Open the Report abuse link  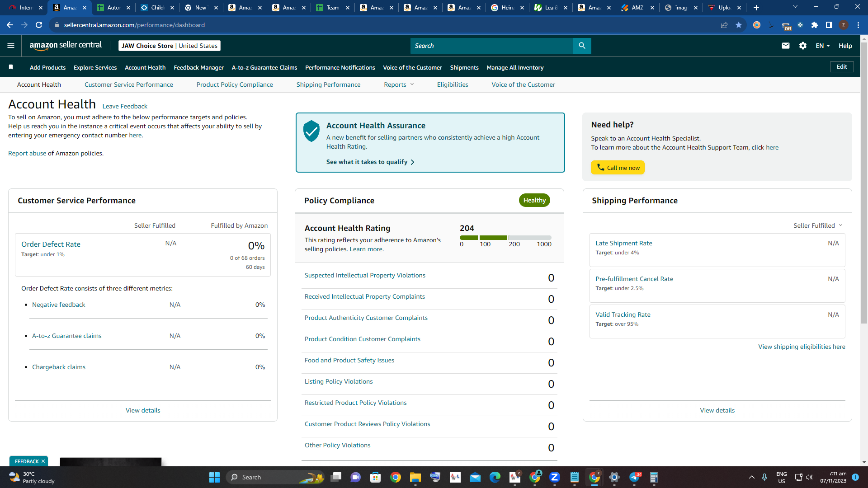27,153
